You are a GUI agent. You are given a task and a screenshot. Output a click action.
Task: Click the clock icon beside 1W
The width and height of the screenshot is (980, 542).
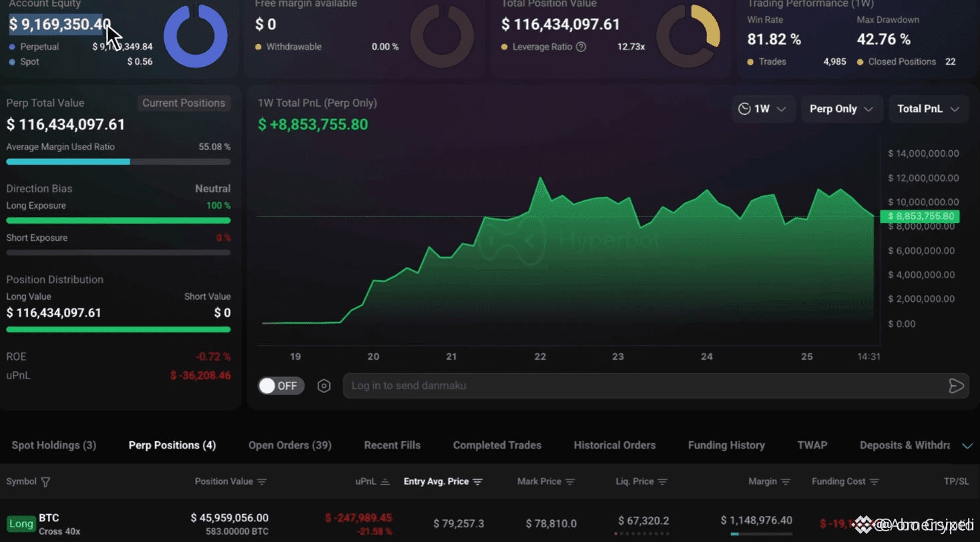[x=744, y=109]
